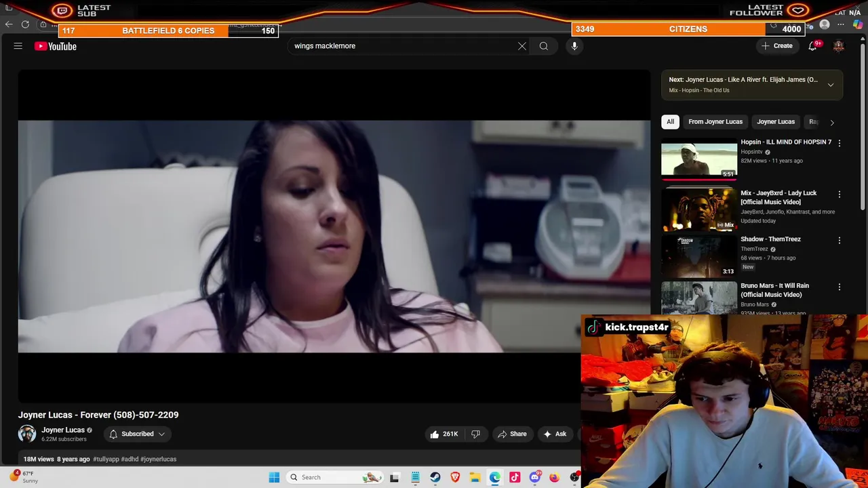This screenshot has width=868, height=488.
Task: Open more options for JaeyBxrd mix
Action: (x=840, y=195)
